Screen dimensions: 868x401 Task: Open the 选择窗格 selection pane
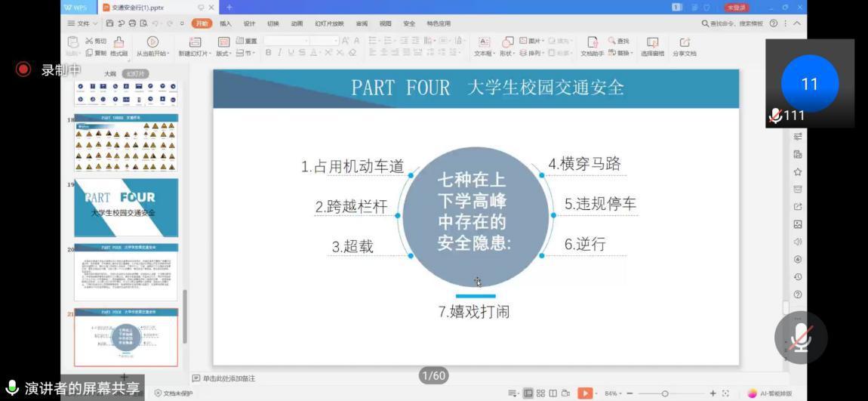pyautogui.click(x=652, y=45)
